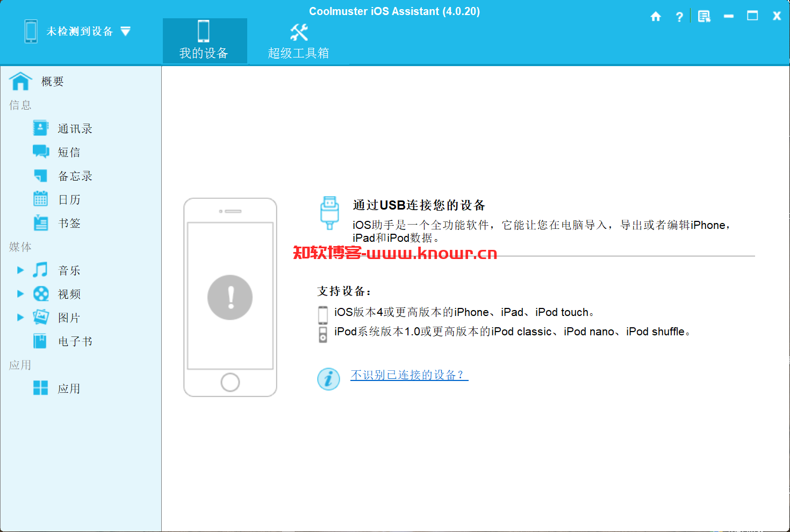Expand the 视频 tree arrow
Screen dimensions: 790x532
pyautogui.click(x=20, y=293)
